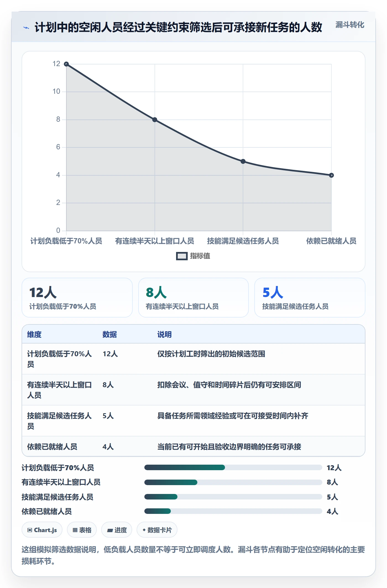The image size is (387, 588).
Task: Select the 5人 stat card
Action: (x=310, y=298)
